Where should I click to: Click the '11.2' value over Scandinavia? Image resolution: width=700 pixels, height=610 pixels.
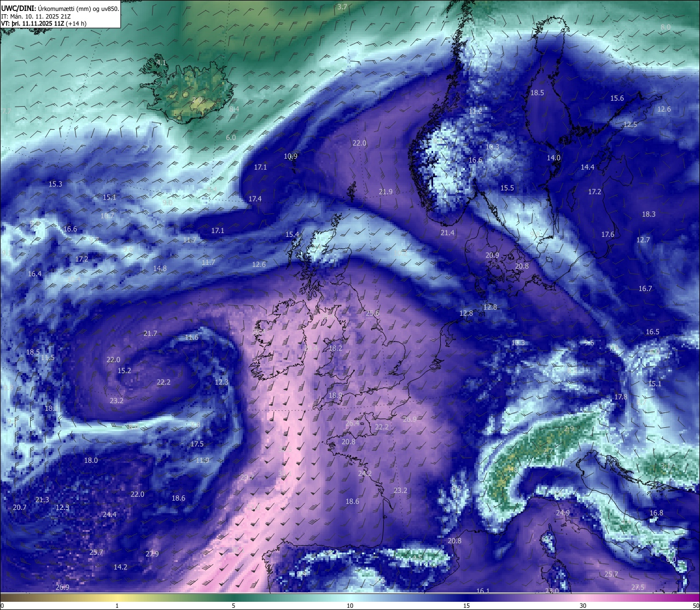click(475, 111)
